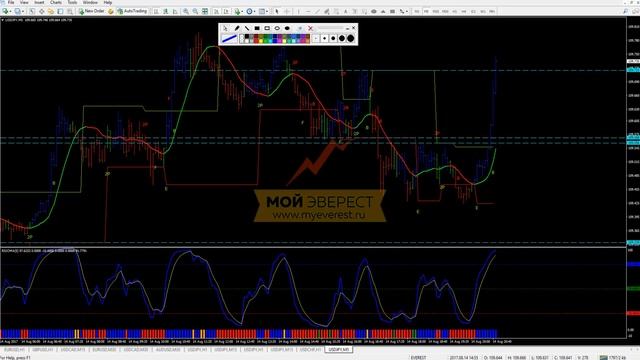
Task: Open the indicators list dropdown
Action: pos(239,11)
